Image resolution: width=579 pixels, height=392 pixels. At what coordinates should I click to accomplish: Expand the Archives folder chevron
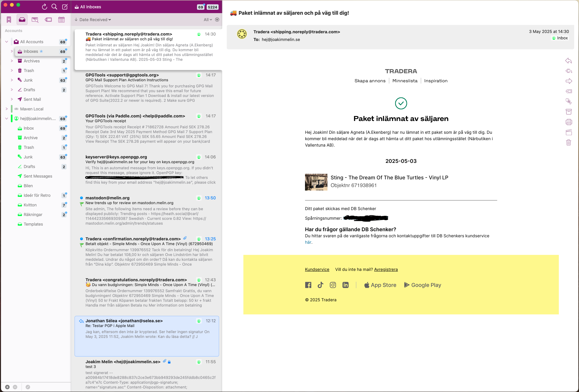12,61
